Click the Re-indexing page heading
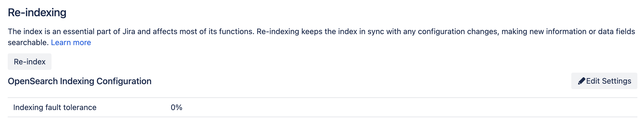 click(37, 13)
